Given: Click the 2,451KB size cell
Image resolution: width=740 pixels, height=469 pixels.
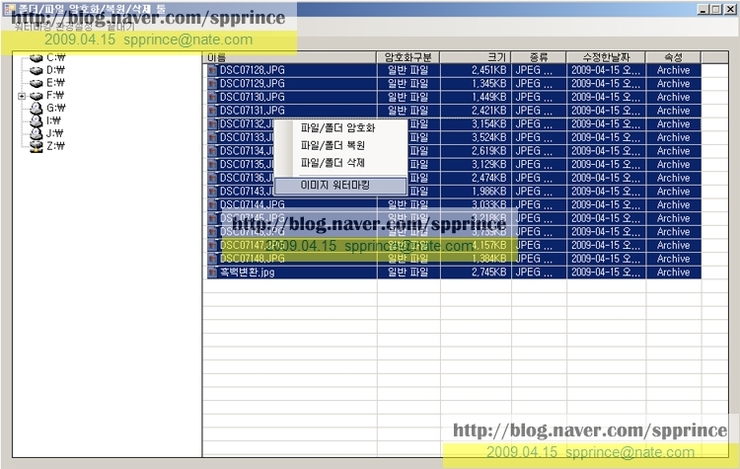Looking at the screenshot, I should 489,70.
